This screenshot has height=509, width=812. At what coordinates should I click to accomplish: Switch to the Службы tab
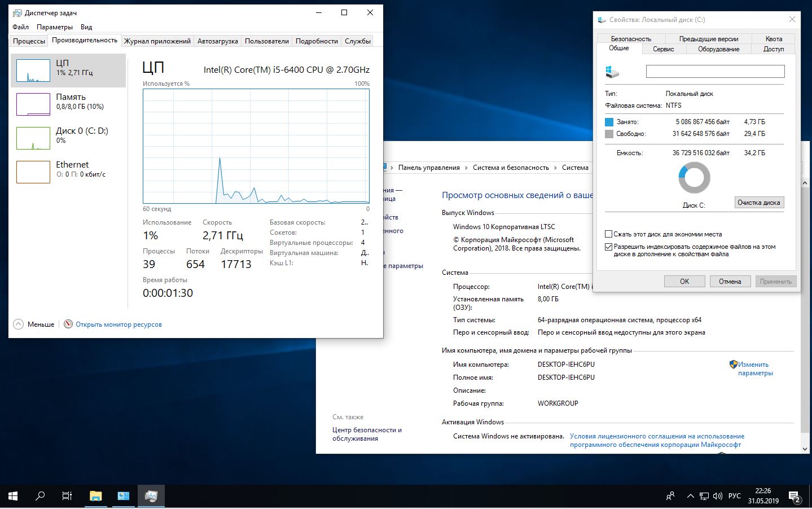point(358,41)
